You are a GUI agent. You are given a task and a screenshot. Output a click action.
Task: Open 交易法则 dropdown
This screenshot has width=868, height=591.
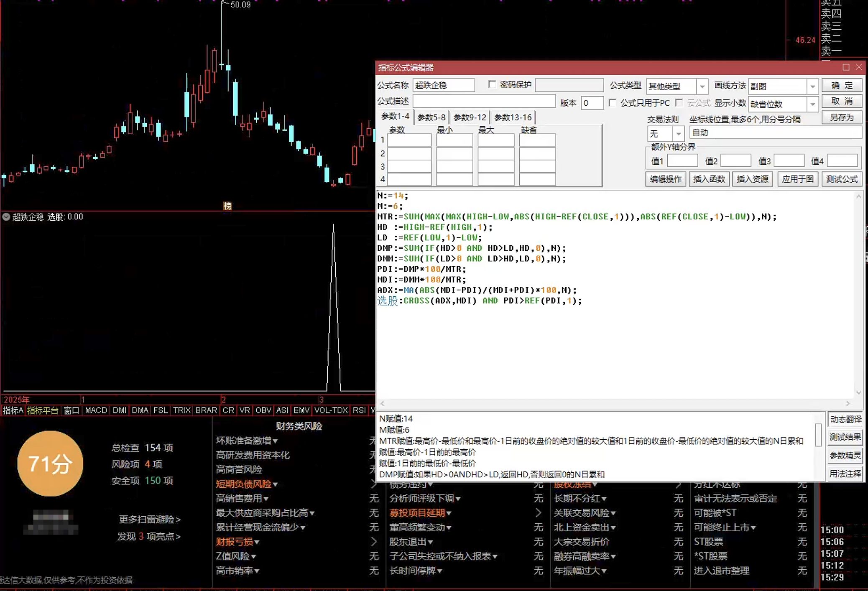tap(678, 134)
